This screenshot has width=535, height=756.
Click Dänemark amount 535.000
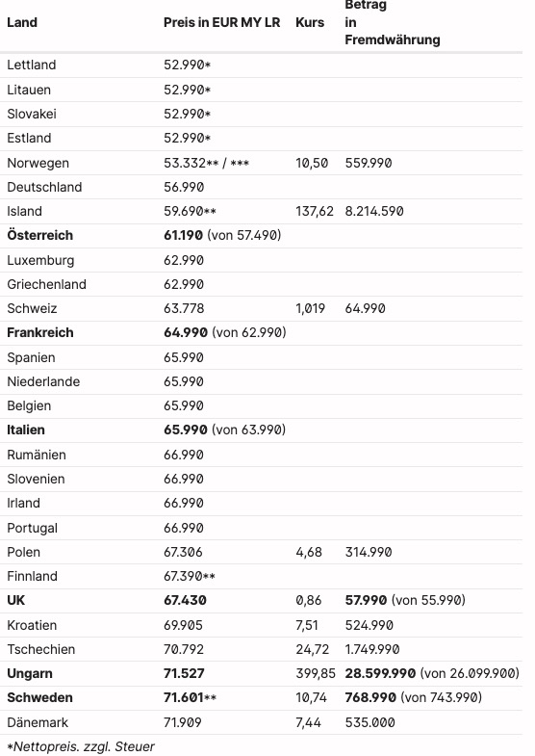pos(369,722)
